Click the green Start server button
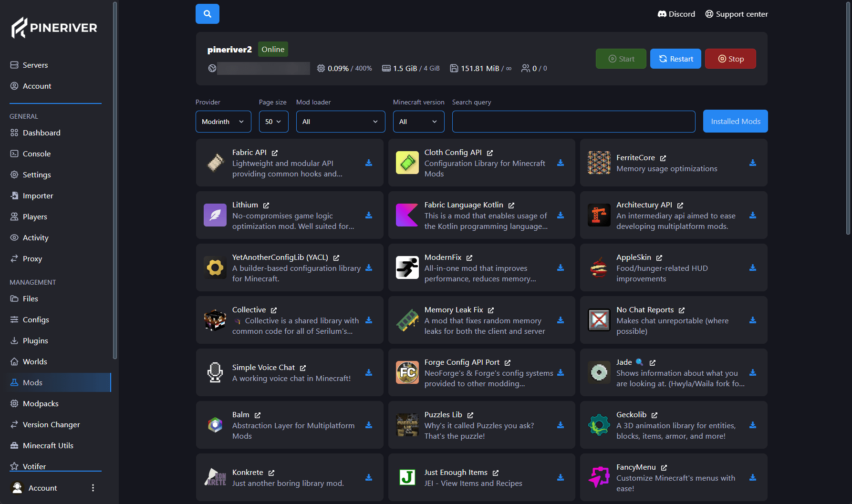 [621, 59]
